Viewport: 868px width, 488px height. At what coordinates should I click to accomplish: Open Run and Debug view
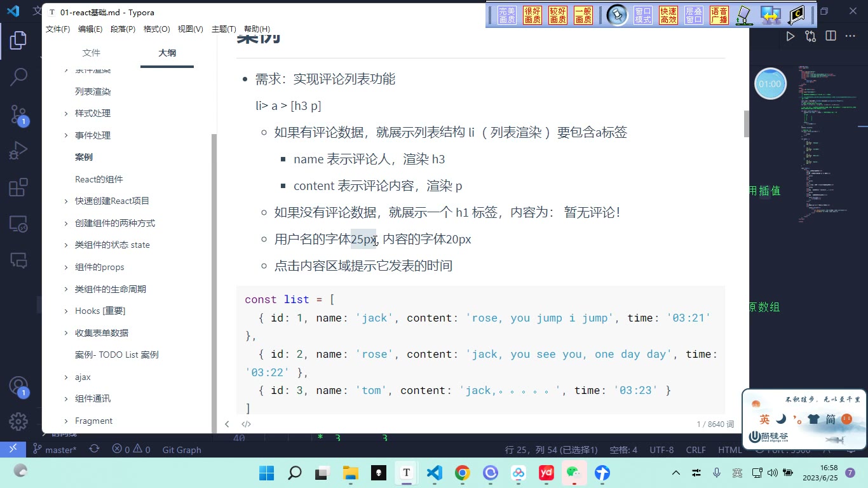(18, 151)
